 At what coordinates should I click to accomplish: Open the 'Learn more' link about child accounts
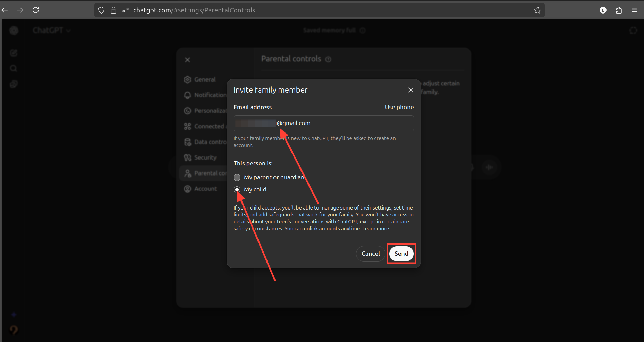(x=375, y=229)
